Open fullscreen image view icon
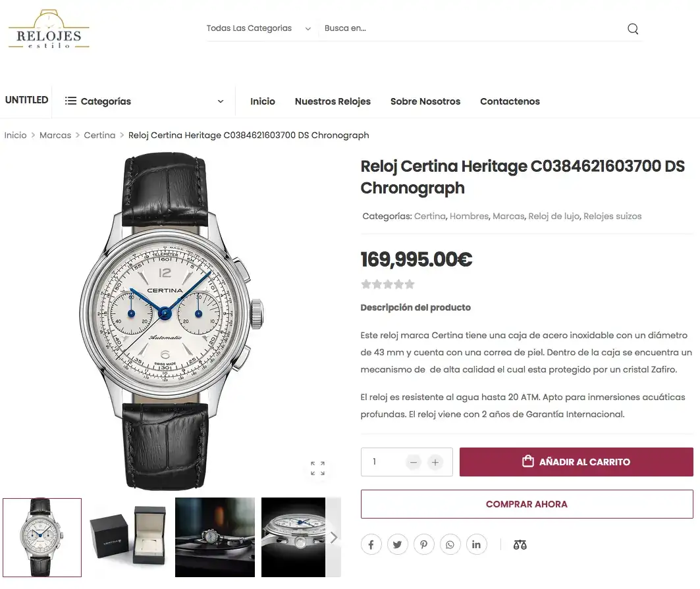 (x=318, y=468)
